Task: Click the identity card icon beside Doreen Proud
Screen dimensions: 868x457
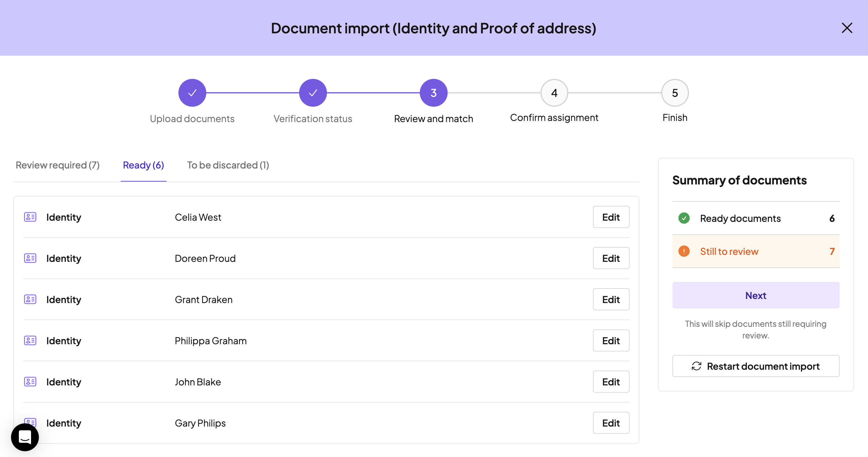Action: click(30, 258)
